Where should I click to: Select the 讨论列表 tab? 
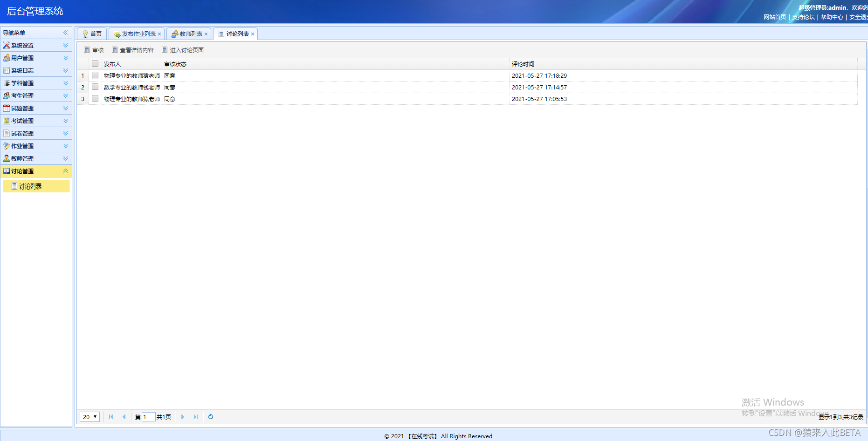point(235,34)
